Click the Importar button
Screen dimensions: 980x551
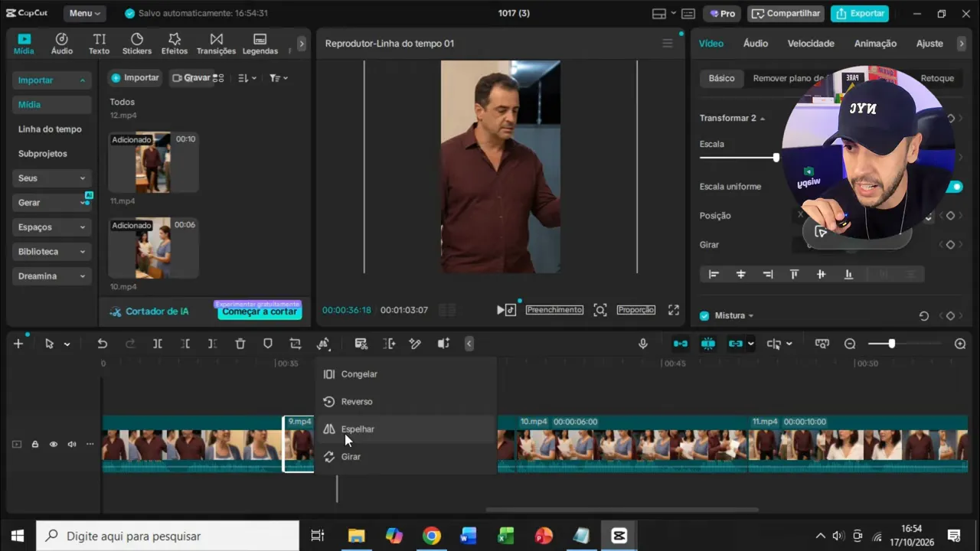click(136, 78)
